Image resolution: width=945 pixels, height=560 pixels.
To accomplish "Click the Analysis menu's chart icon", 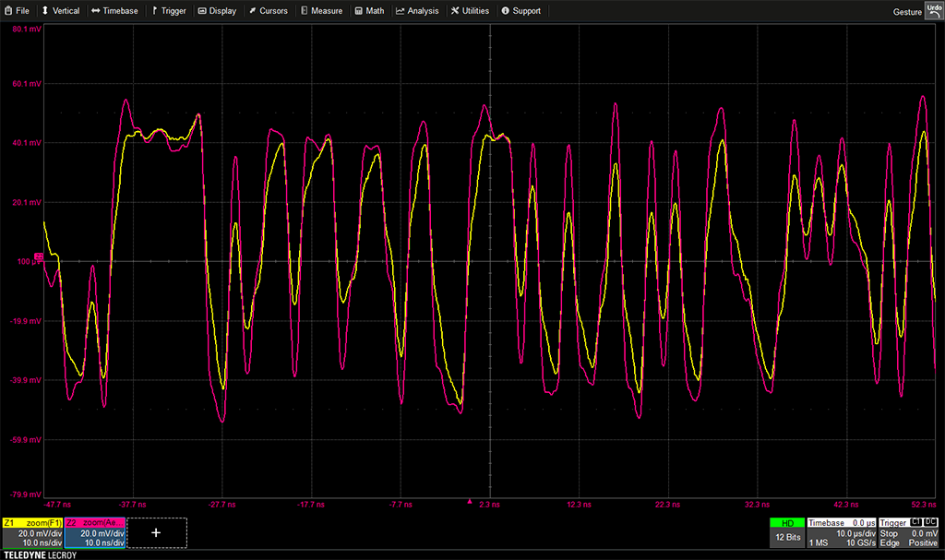I will [x=400, y=11].
